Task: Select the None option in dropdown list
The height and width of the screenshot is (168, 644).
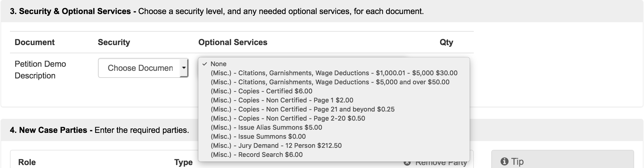Action: point(334,64)
